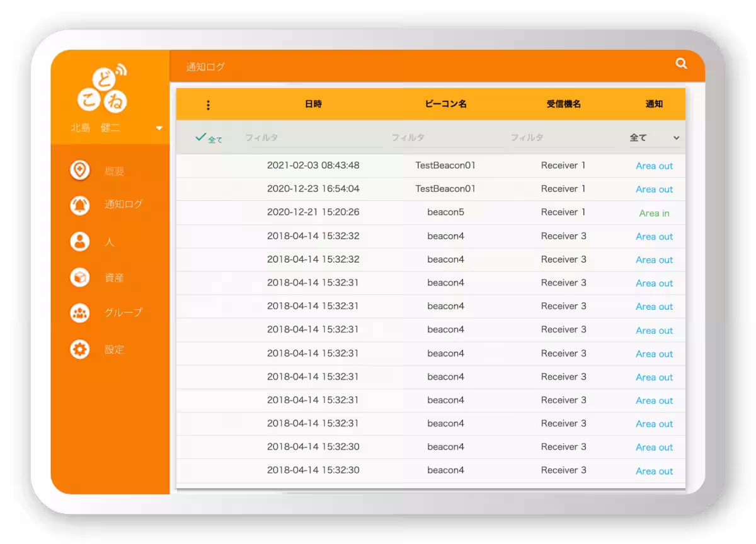Viewport: 756px width, 544px height.
Task: Click Area in link for beacon5
Action: click(x=654, y=213)
